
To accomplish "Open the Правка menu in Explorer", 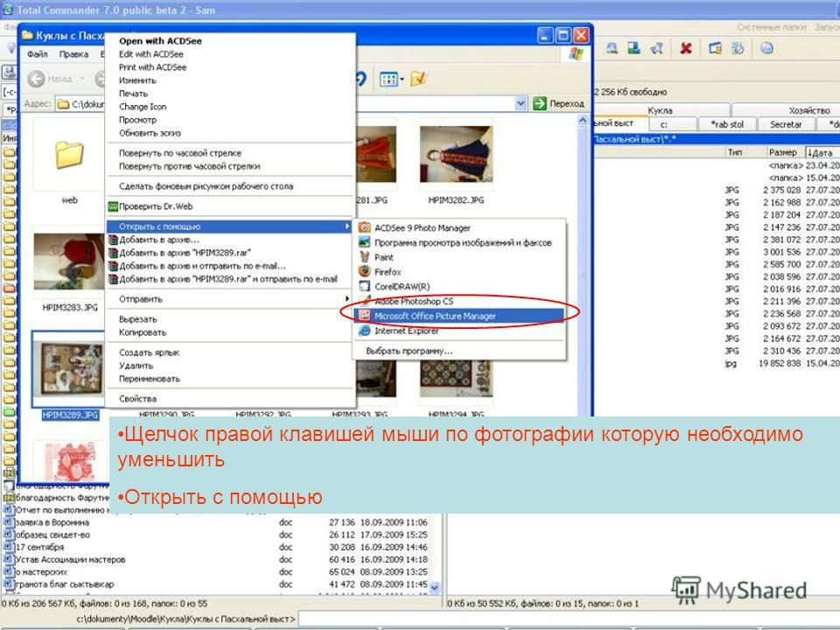I will click(73, 54).
